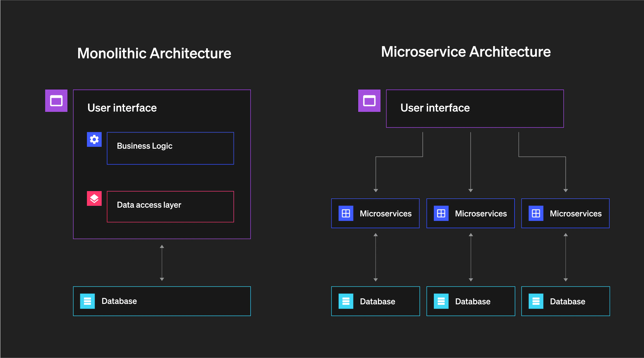Click the User interface label in the monolithic diagram

[x=122, y=108]
